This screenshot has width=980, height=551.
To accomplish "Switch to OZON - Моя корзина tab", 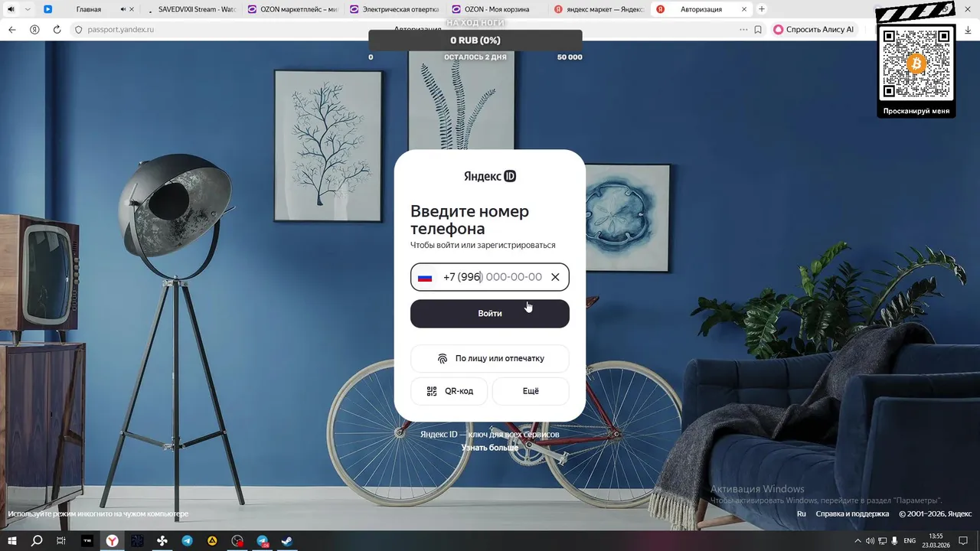I will (496, 9).
